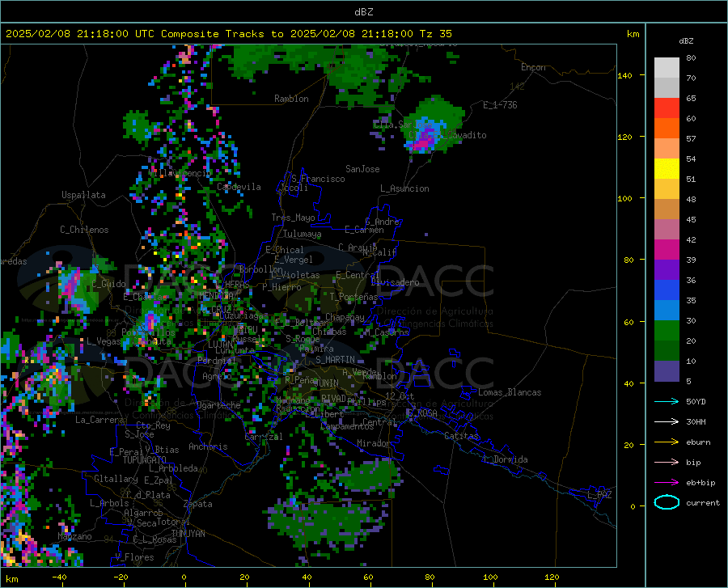The image size is (728, 588).
Task: Click the 140 km vertical axis tick
Action: (x=624, y=75)
